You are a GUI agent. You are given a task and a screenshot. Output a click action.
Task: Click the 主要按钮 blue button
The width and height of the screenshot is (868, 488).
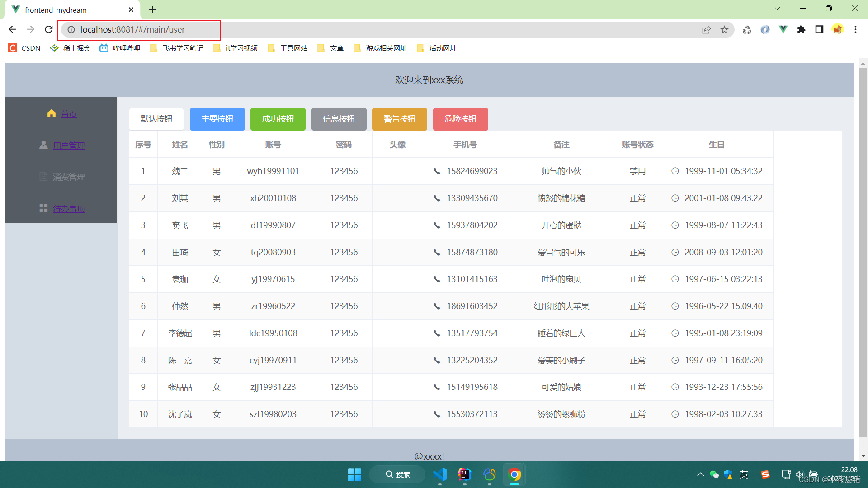coord(217,119)
